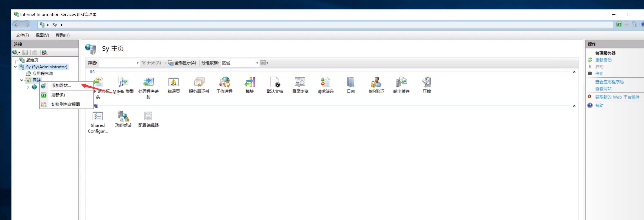Minimize the IIS Manager window
The width and height of the screenshot is (644, 220).
(x=614, y=15)
